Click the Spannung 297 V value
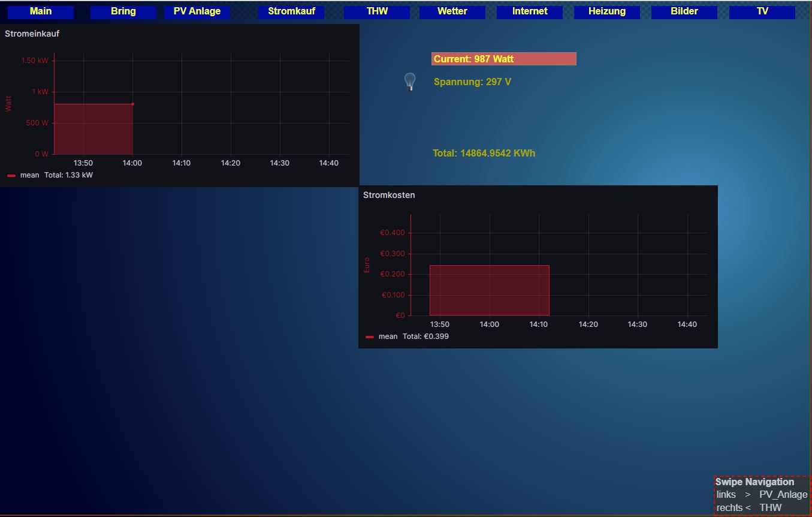 472,82
